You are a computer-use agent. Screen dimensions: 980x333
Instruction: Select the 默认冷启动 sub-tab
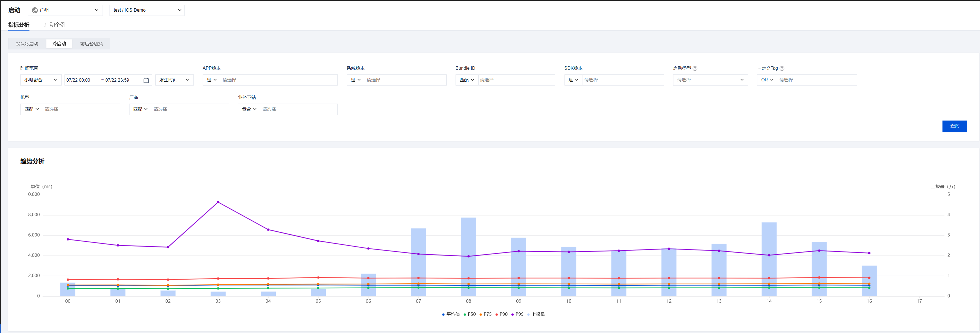click(x=27, y=44)
